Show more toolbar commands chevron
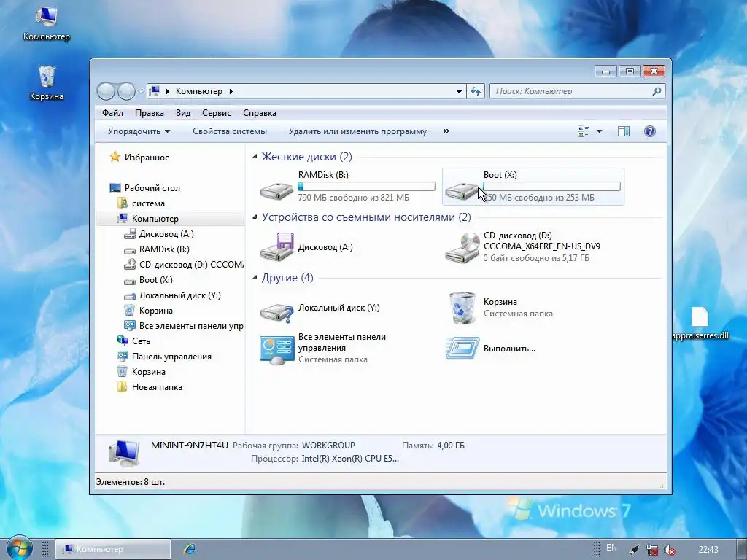747x560 pixels. pos(446,131)
